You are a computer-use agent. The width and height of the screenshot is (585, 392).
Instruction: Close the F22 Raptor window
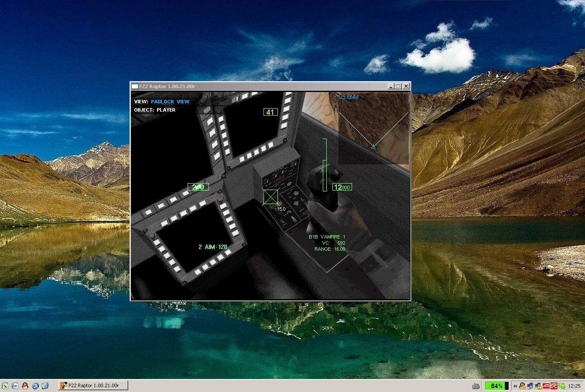[x=406, y=86]
